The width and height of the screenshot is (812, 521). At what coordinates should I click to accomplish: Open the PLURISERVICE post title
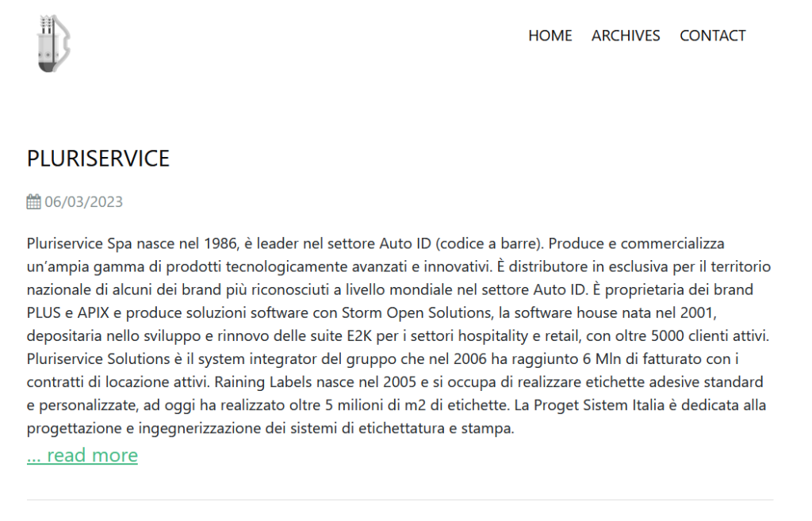point(98,159)
